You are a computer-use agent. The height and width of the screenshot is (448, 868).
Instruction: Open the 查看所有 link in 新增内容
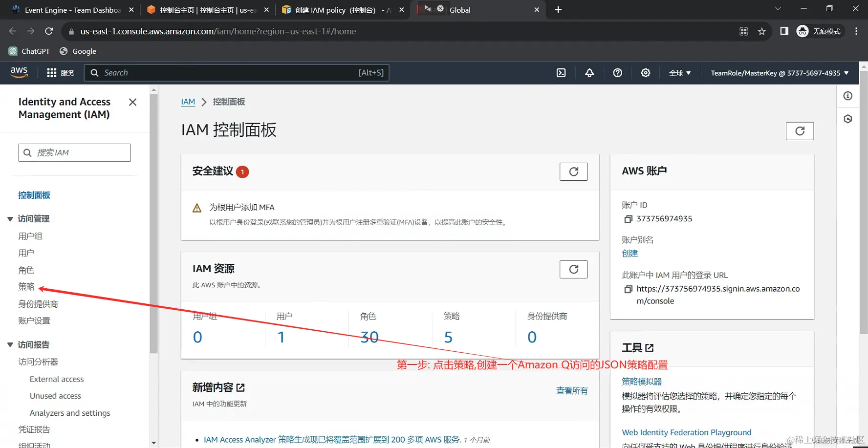572,391
